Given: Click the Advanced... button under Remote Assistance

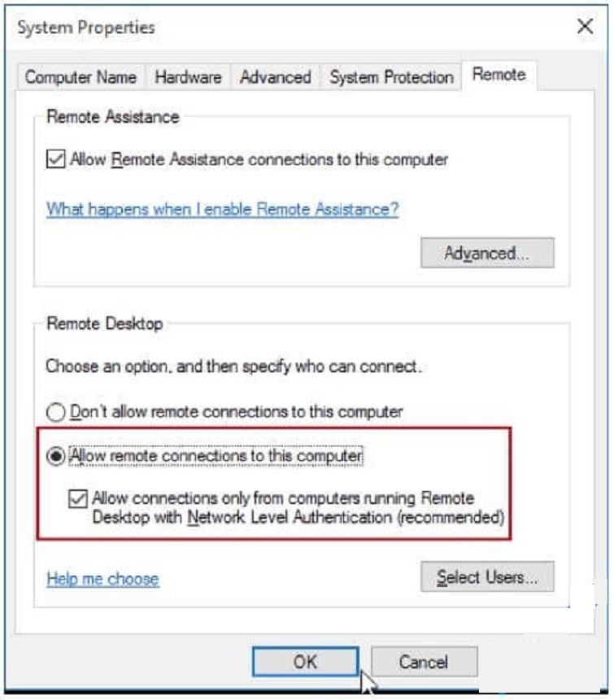Looking at the screenshot, I should click(486, 253).
